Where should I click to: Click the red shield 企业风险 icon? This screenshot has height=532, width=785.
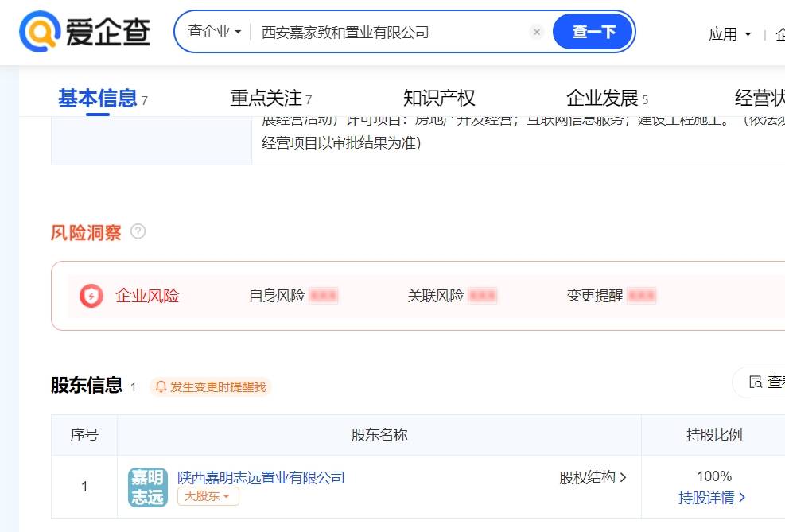click(91, 296)
